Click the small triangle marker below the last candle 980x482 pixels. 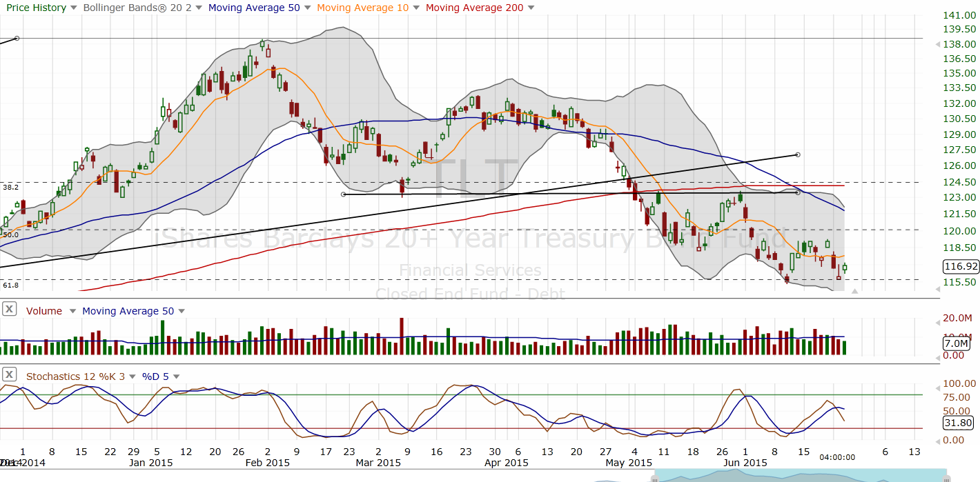click(854, 292)
